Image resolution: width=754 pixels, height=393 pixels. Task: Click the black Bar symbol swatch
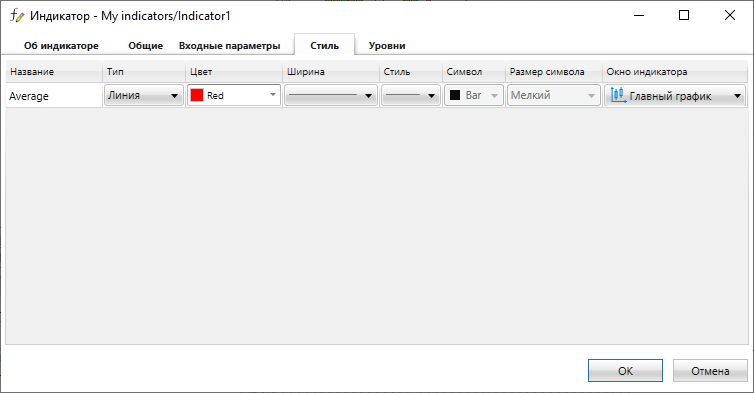tap(455, 95)
